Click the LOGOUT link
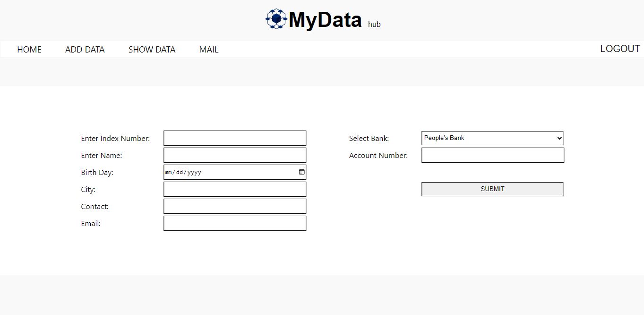The width and height of the screenshot is (644, 315). (619, 48)
